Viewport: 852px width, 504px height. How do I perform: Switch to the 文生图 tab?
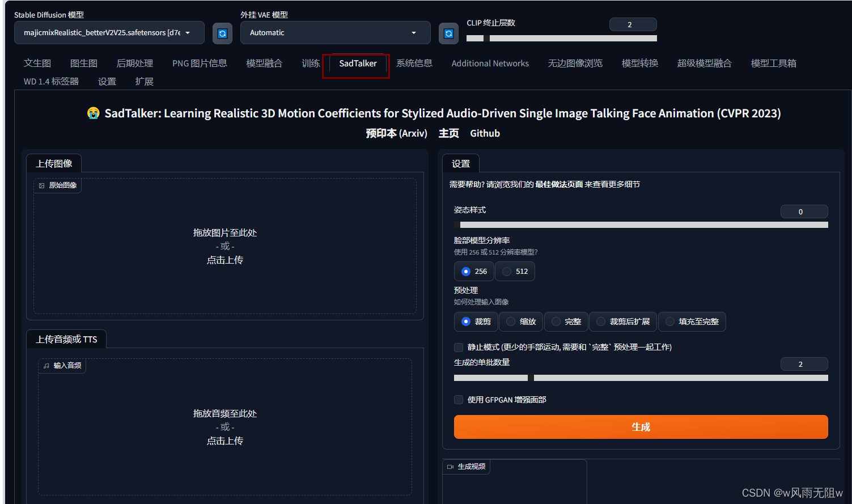pos(37,63)
